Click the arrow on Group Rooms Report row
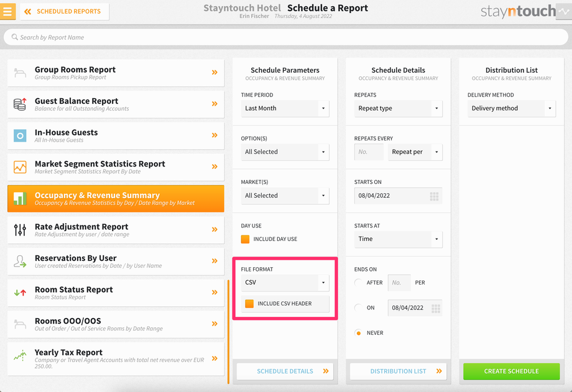Viewport: 572px width, 392px height. (215, 72)
